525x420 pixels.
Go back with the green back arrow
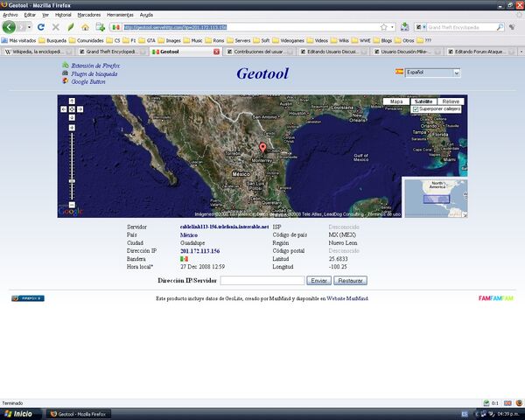pyautogui.click(x=9, y=27)
